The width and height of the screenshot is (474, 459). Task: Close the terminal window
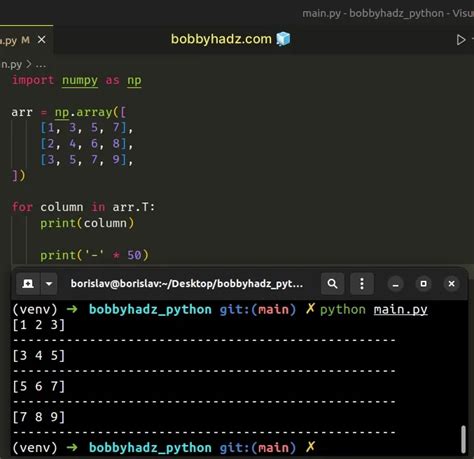(452, 284)
